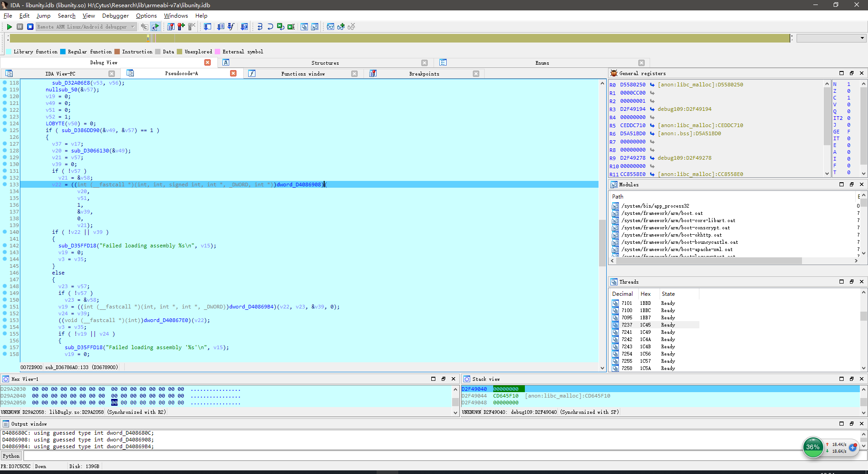The image size is (868, 474).
Task: Click the Terminate process stop icon
Action: pyautogui.click(x=30, y=27)
